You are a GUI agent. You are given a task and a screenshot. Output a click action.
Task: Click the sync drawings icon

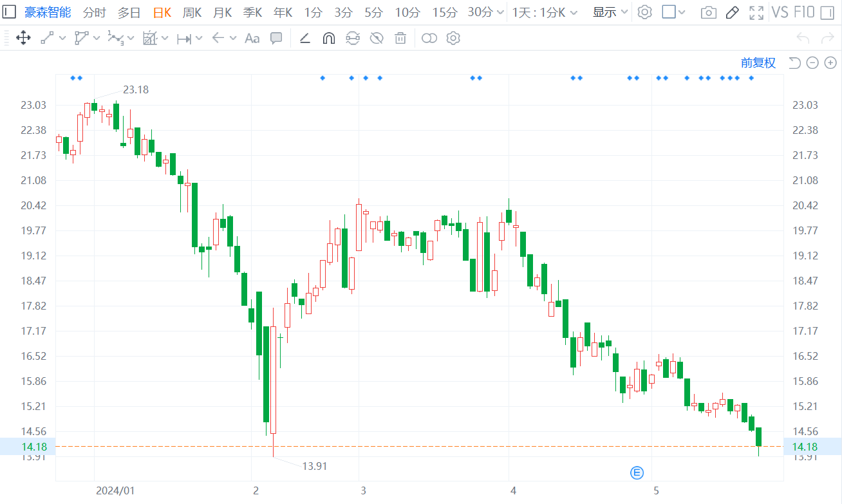[x=353, y=39]
